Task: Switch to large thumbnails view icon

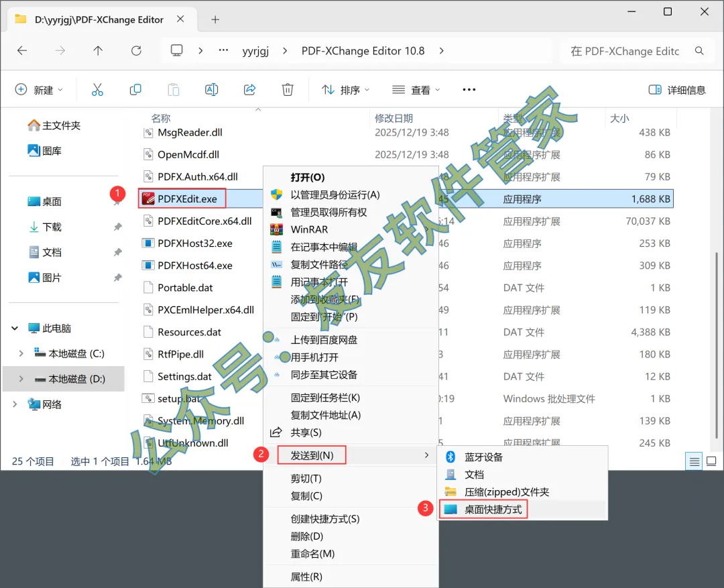Action: [711, 461]
